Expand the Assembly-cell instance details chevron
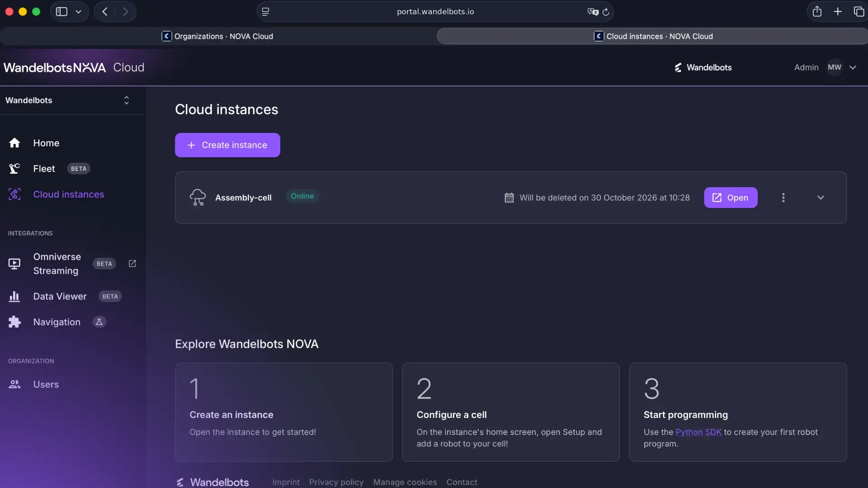This screenshot has width=868, height=488. 821,197
